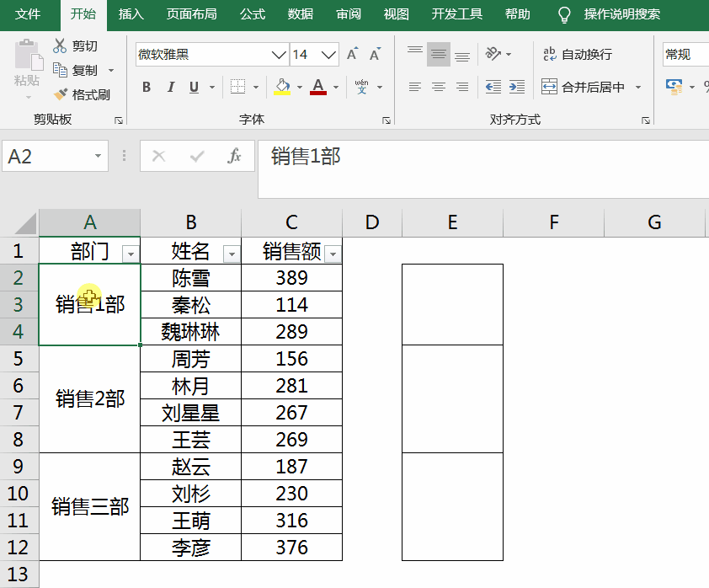Open the 帮助 tab

(x=517, y=14)
